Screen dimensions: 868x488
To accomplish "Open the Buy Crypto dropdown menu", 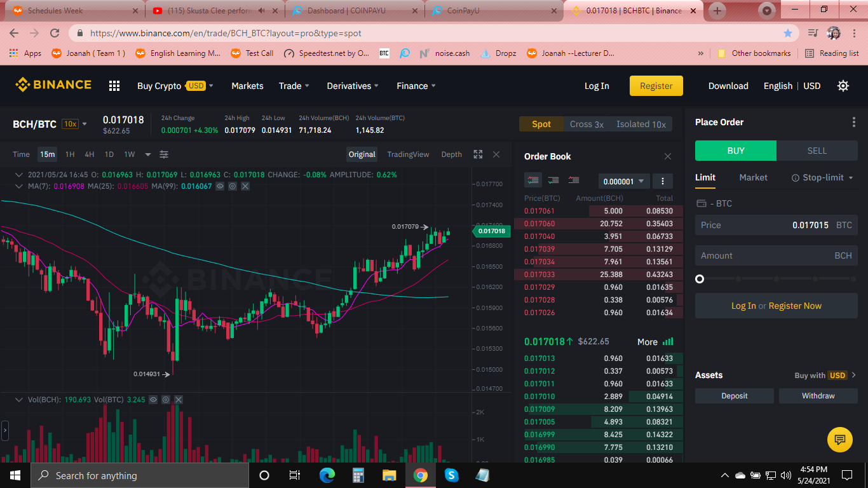I will tap(175, 86).
